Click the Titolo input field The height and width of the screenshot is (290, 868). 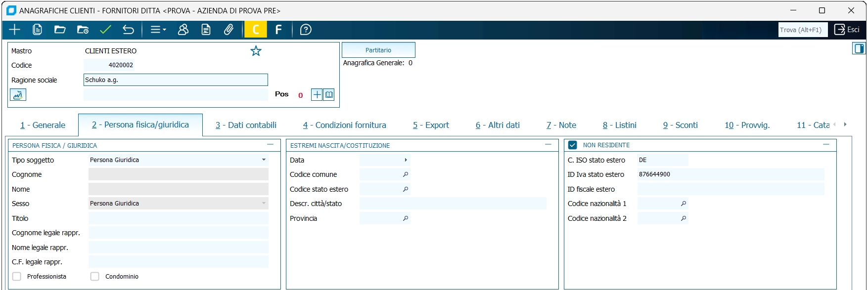[179, 218]
